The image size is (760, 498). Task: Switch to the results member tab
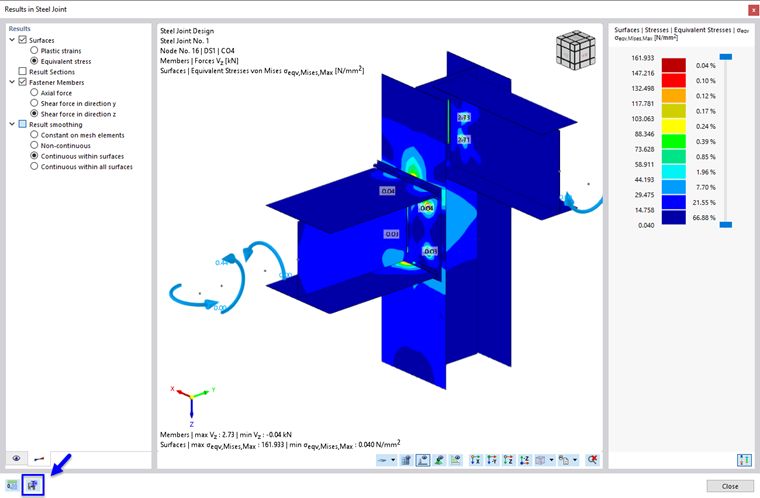coord(39,458)
